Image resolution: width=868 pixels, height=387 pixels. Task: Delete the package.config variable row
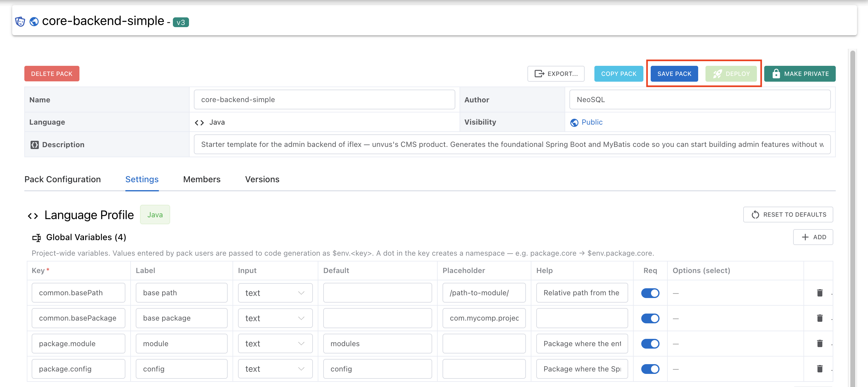[820, 369]
